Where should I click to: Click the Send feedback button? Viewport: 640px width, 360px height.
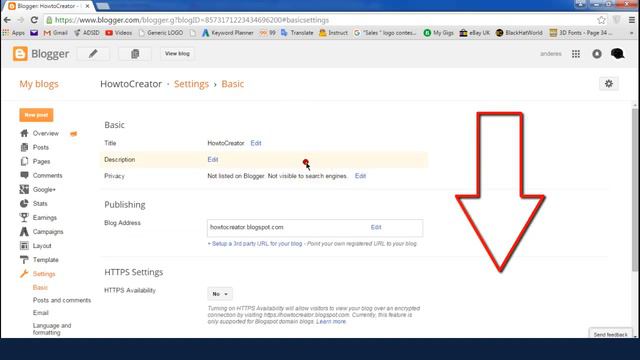611,334
